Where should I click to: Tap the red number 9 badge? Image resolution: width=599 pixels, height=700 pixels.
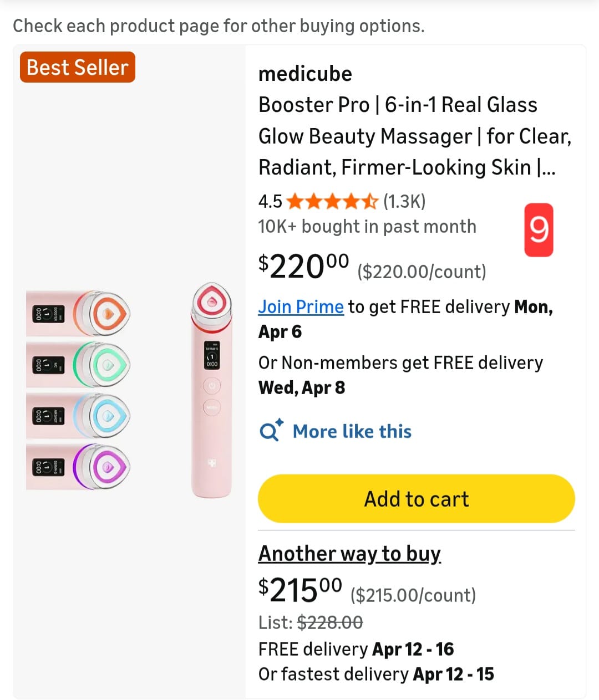click(x=539, y=229)
